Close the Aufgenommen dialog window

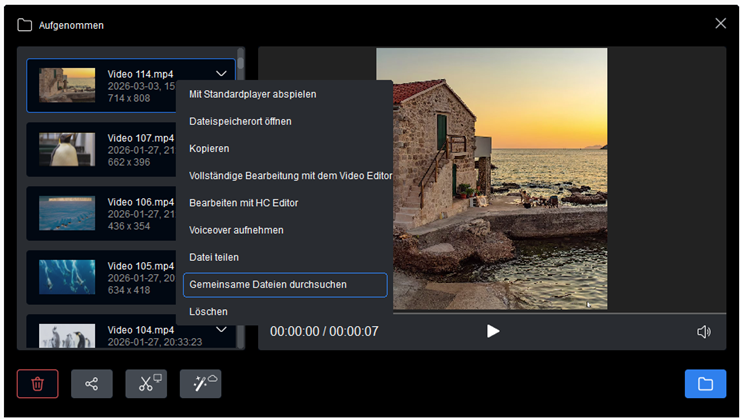[x=720, y=23]
